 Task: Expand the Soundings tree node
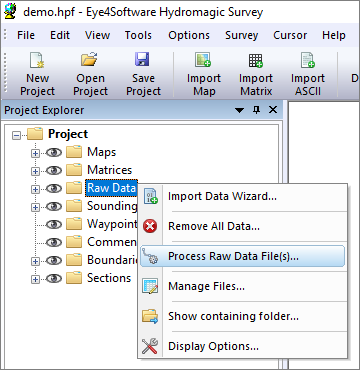(35, 207)
